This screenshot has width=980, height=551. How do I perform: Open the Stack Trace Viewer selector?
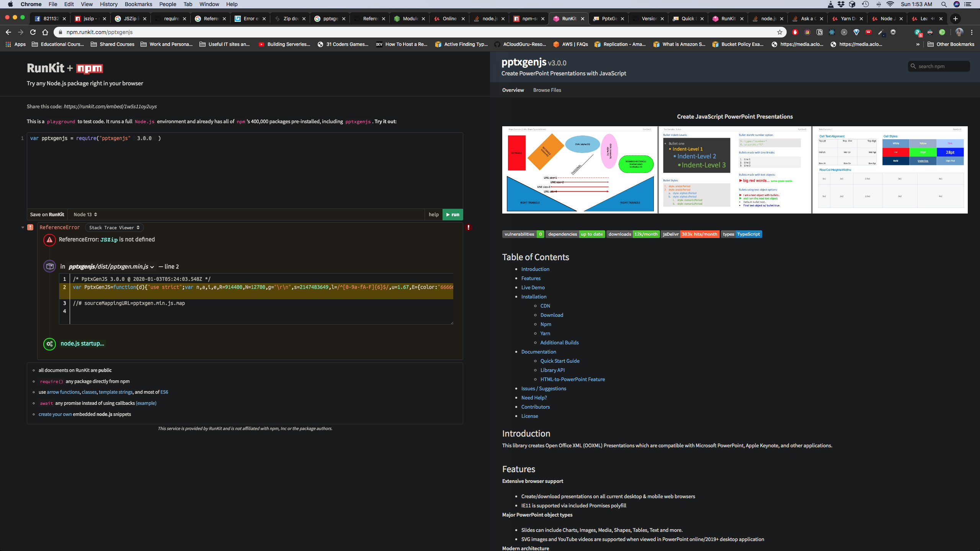click(114, 227)
